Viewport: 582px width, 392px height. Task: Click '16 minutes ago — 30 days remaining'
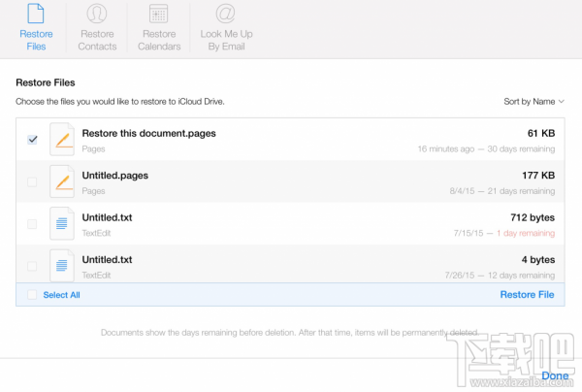point(486,148)
